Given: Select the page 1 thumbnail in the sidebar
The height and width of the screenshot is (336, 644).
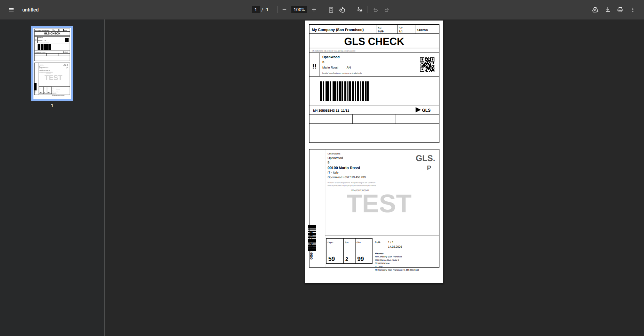Looking at the screenshot, I should (52, 64).
